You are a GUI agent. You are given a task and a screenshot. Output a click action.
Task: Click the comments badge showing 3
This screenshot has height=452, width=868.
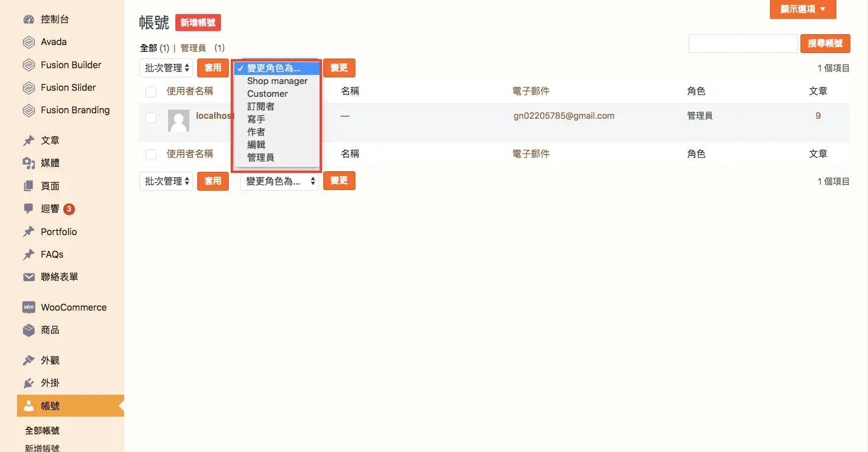[69, 209]
